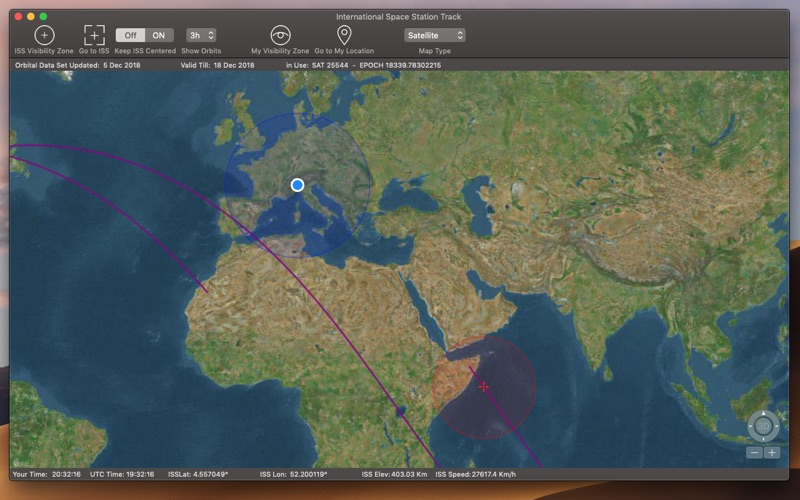Click the 3D compass control on map
This screenshot has height=500, width=800.
763,426
